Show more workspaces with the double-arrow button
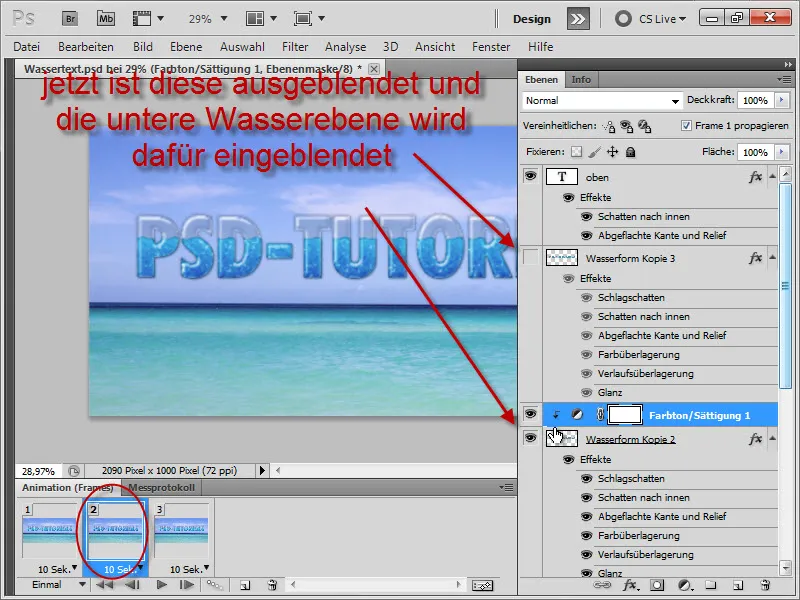The width and height of the screenshot is (800, 600). (x=578, y=19)
